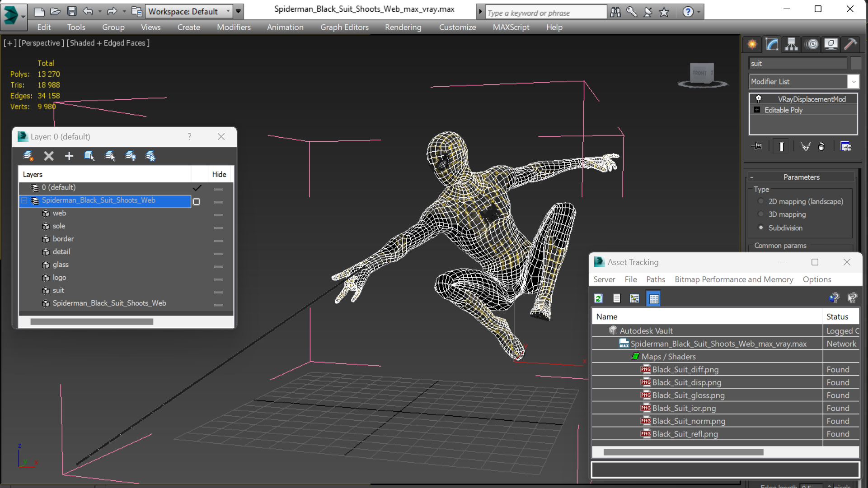Refresh the Asset Tracking list
The height and width of the screenshot is (488, 868).
pos(599,298)
